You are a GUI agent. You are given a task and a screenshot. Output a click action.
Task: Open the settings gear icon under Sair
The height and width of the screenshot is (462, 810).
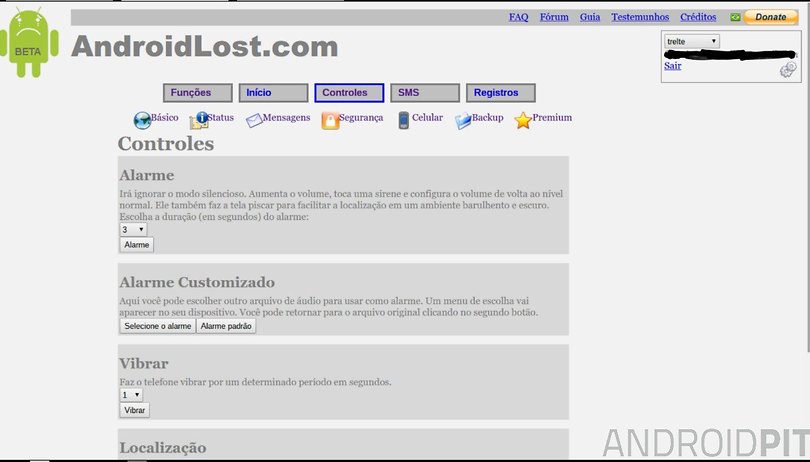pyautogui.click(x=788, y=69)
